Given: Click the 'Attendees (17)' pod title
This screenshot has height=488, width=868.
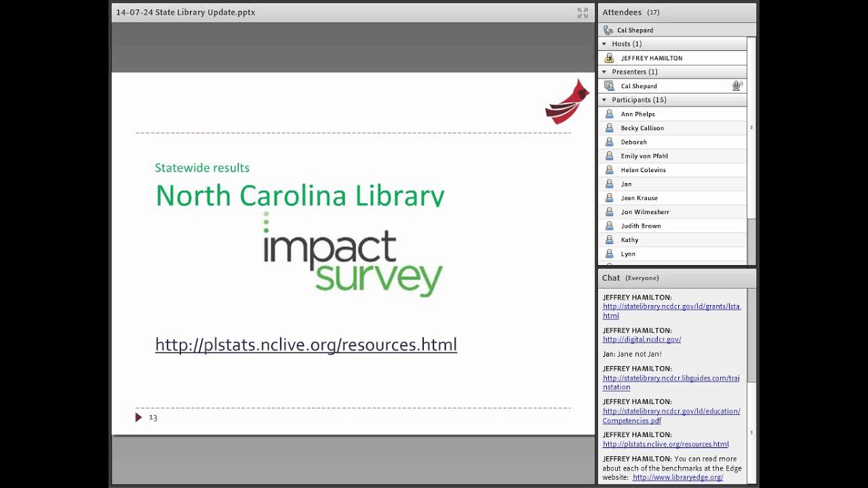Looking at the screenshot, I should (x=631, y=12).
